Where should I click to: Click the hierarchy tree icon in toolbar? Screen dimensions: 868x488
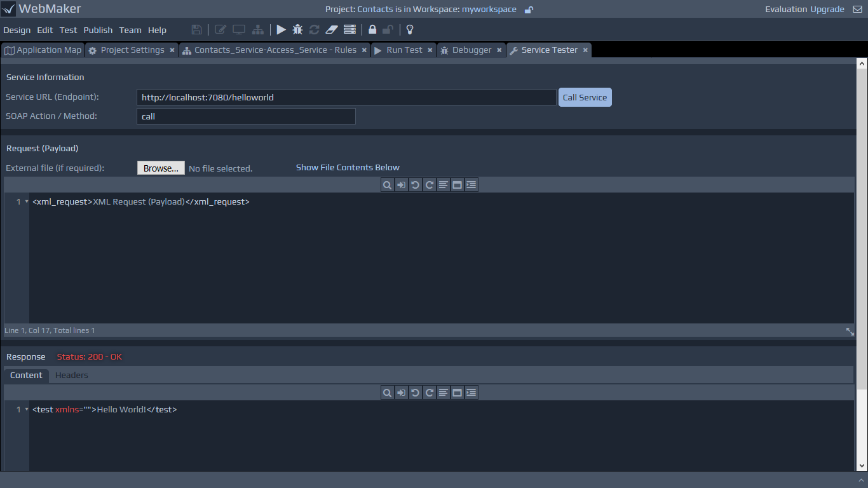click(257, 30)
